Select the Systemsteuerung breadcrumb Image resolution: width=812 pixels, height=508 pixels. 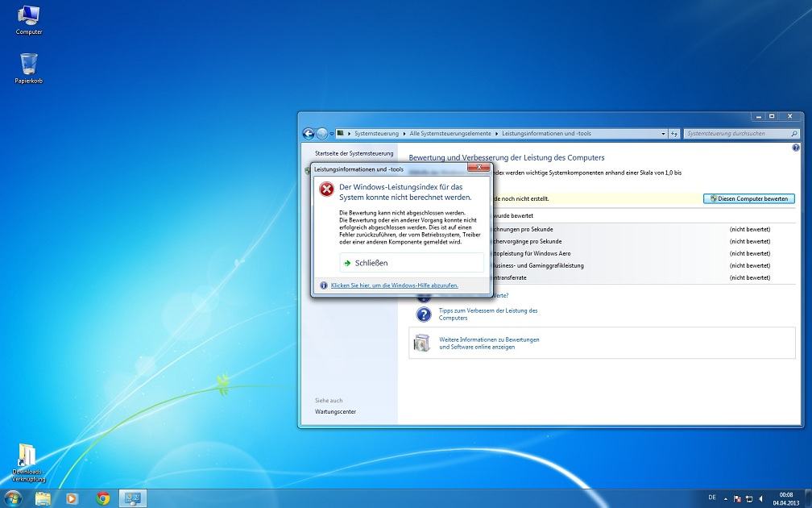(x=376, y=134)
